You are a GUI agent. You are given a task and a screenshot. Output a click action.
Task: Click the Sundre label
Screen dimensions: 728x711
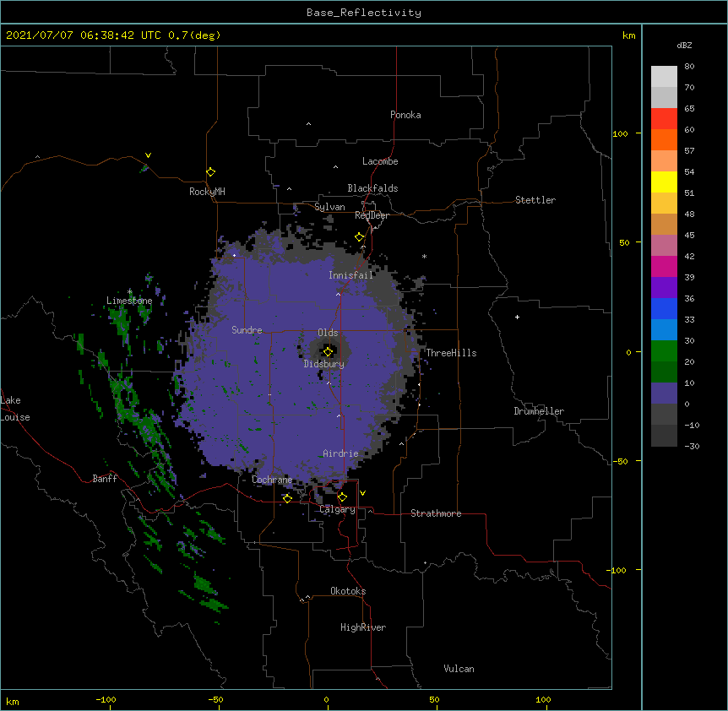tap(247, 330)
